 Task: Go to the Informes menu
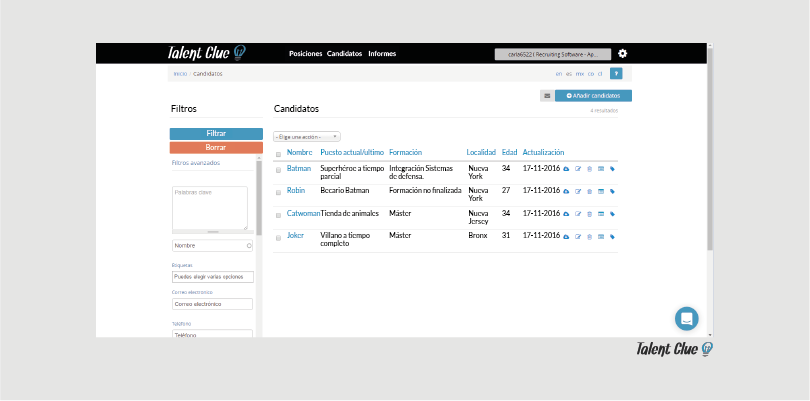pos(382,53)
